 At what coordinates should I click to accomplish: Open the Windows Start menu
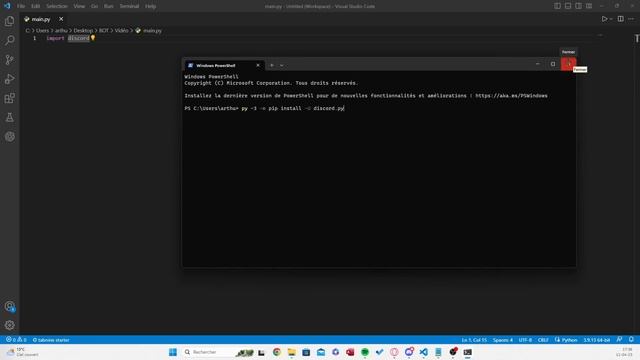pyautogui.click(x=173, y=352)
